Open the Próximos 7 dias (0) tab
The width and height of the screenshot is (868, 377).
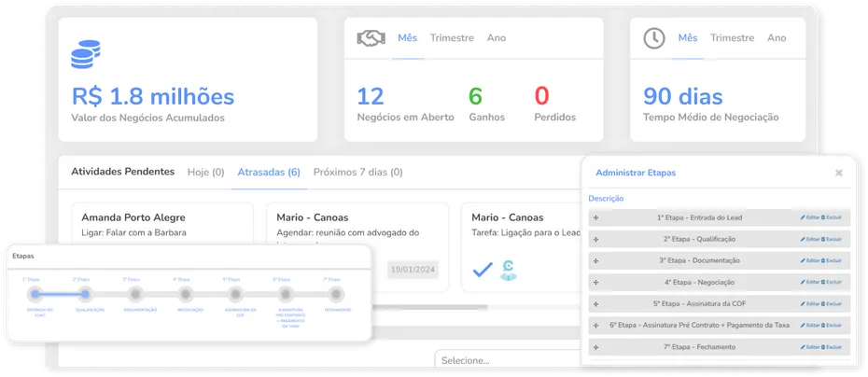coord(358,172)
